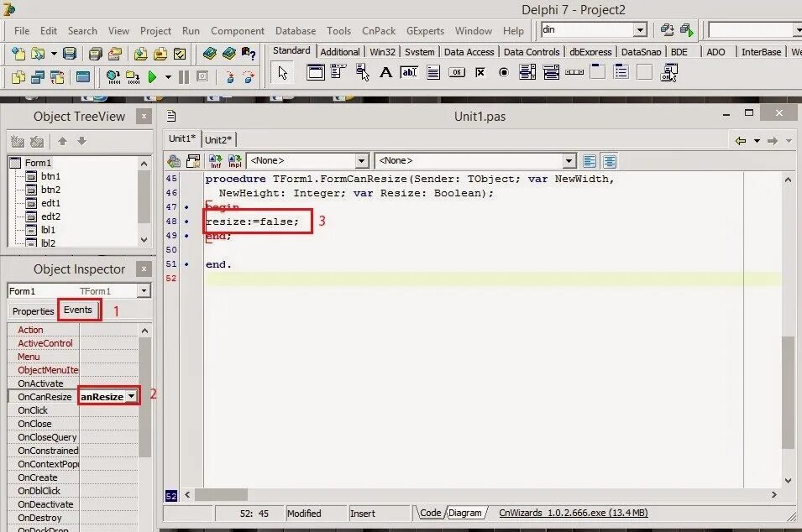
Task: Click the Toggle Form/Unit icon
Action: 57,77
